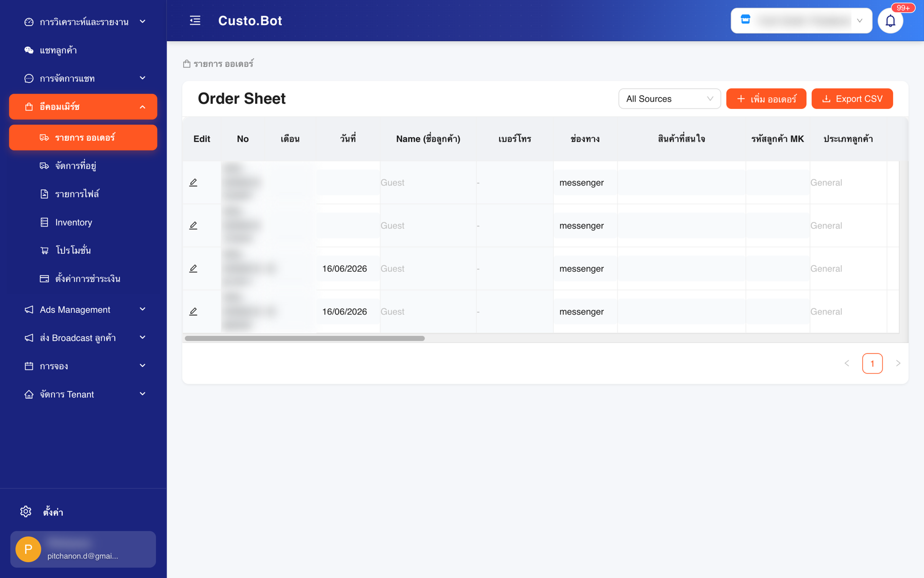Viewport: 924px width, 578px height.
Task: Click the ช่องทาง column header
Action: [585, 139]
